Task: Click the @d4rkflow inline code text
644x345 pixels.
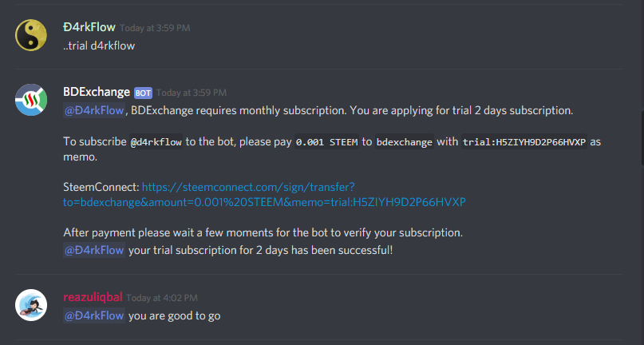Action: 156,142
